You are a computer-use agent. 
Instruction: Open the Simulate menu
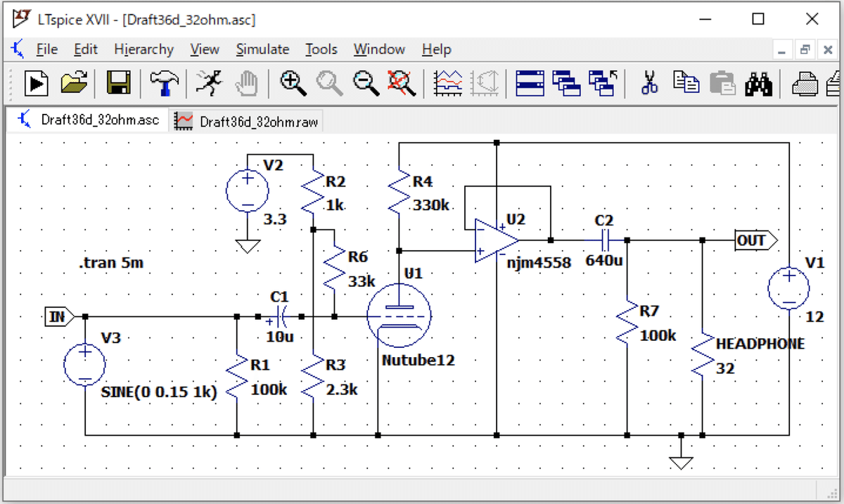coord(262,49)
